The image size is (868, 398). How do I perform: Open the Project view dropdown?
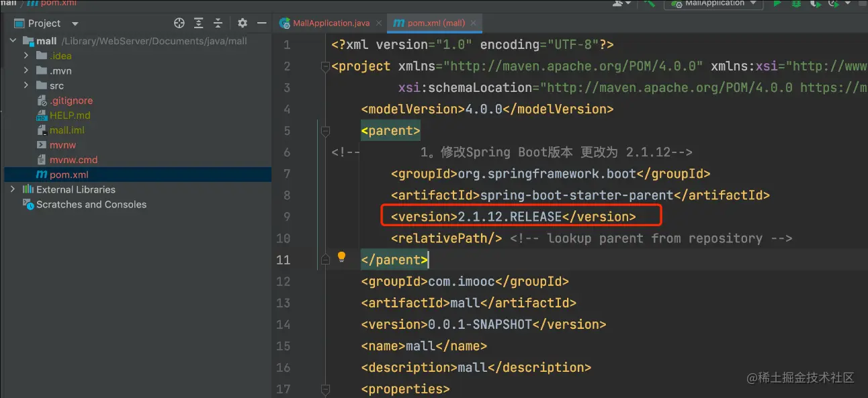tap(75, 23)
